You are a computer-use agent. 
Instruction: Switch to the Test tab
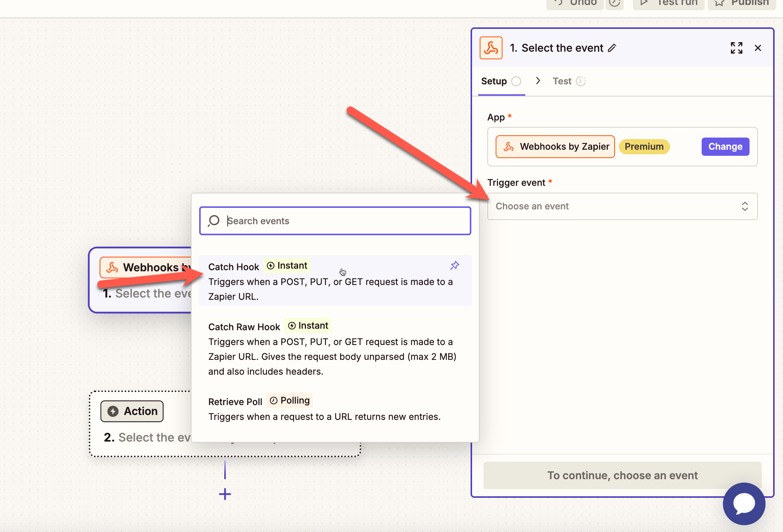coord(562,81)
